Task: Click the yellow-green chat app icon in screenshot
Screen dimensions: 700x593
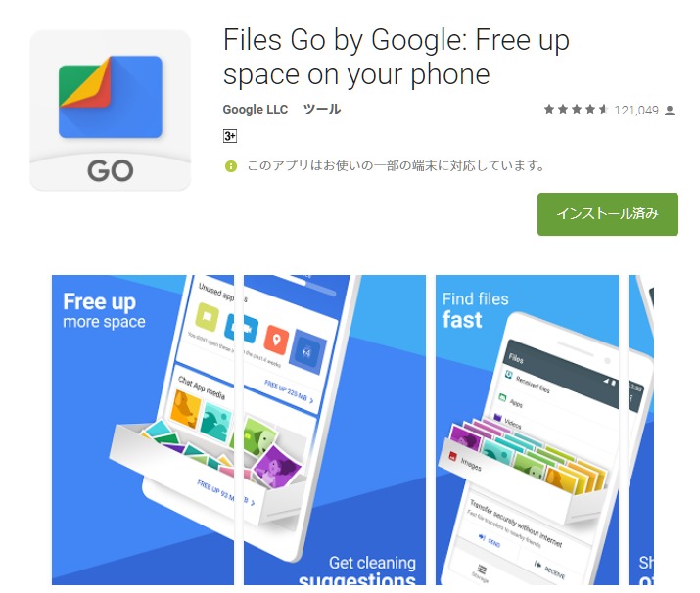Action: [x=208, y=317]
